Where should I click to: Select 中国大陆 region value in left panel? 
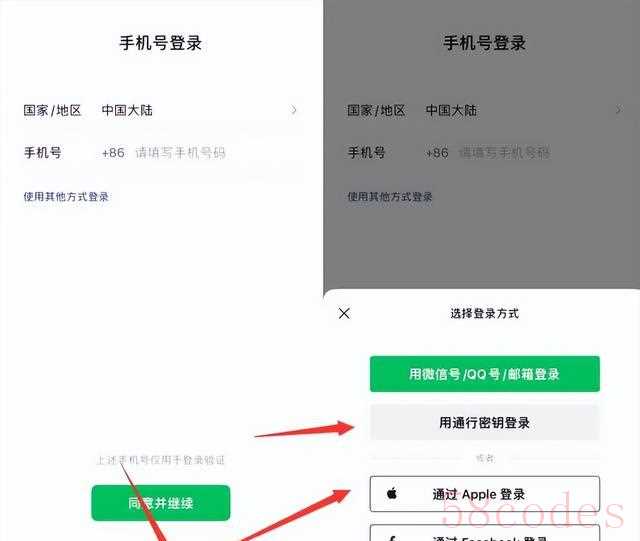[127, 110]
